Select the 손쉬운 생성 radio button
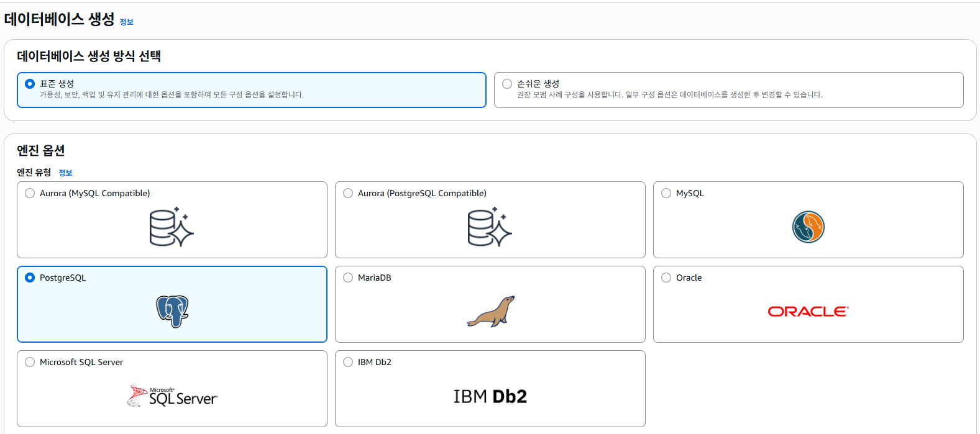This screenshot has width=980, height=434. coord(507,84)
